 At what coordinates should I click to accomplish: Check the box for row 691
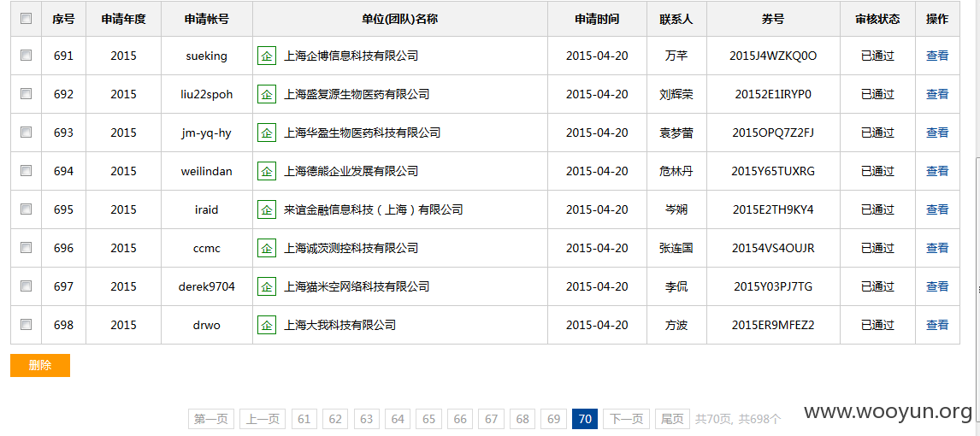pyautogui.click(x=27, y=55)
